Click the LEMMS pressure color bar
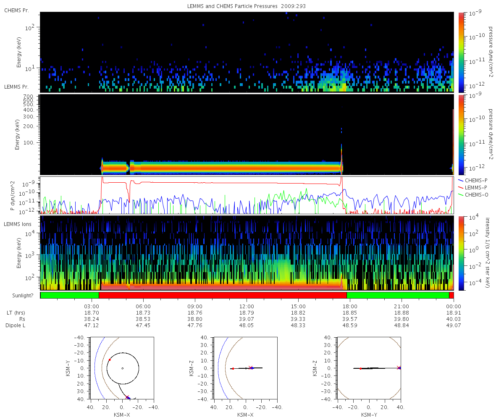 tap(461, 134)
